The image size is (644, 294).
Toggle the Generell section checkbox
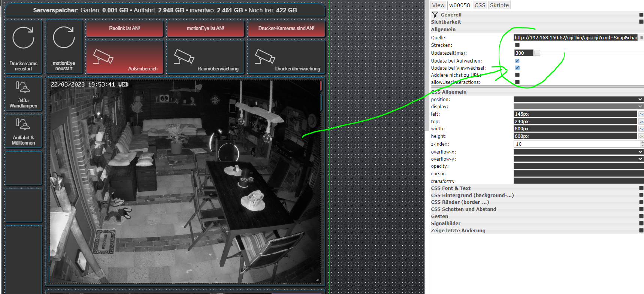(x=641, y=15)
